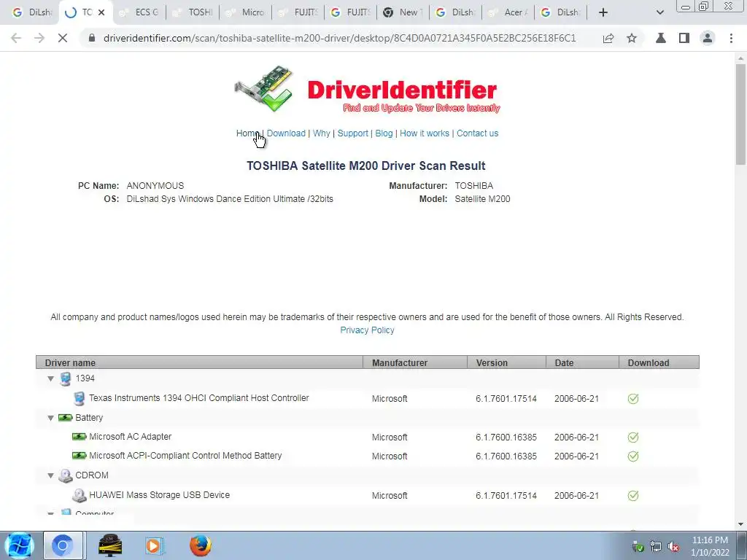Open the How it works link
The image size is (747, 560).
click(x=425, y=133)
